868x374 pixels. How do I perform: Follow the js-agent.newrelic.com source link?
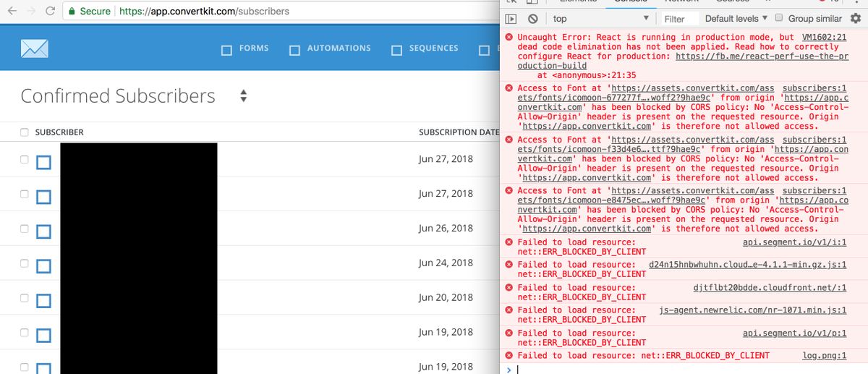coord(752,310)
